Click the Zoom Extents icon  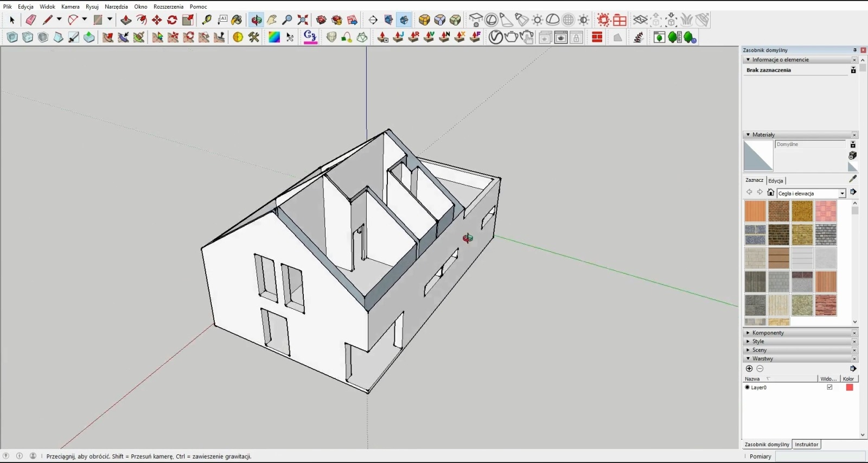(x=303, y=20)
